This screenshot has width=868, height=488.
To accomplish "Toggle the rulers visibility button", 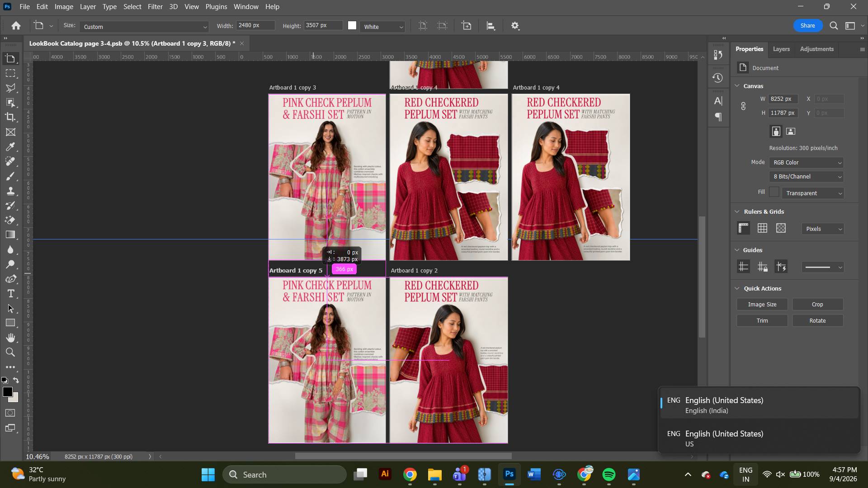I will click(x=744, y=229).
